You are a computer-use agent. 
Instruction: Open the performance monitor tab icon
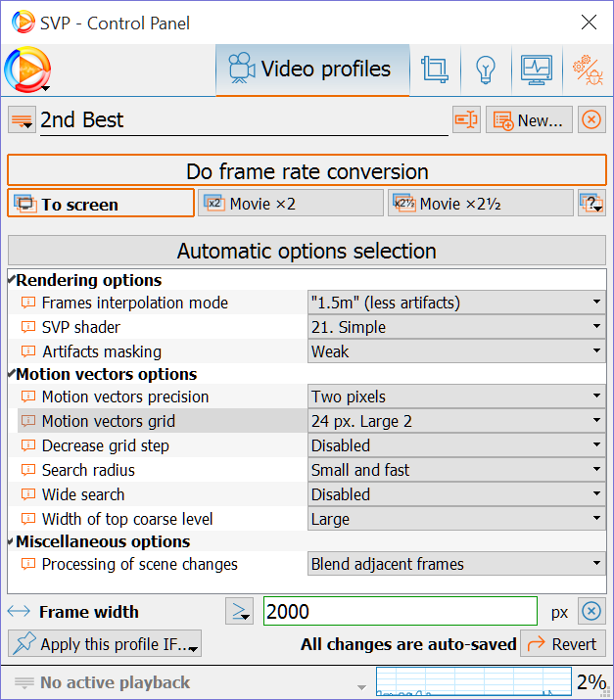coord(537,70)
